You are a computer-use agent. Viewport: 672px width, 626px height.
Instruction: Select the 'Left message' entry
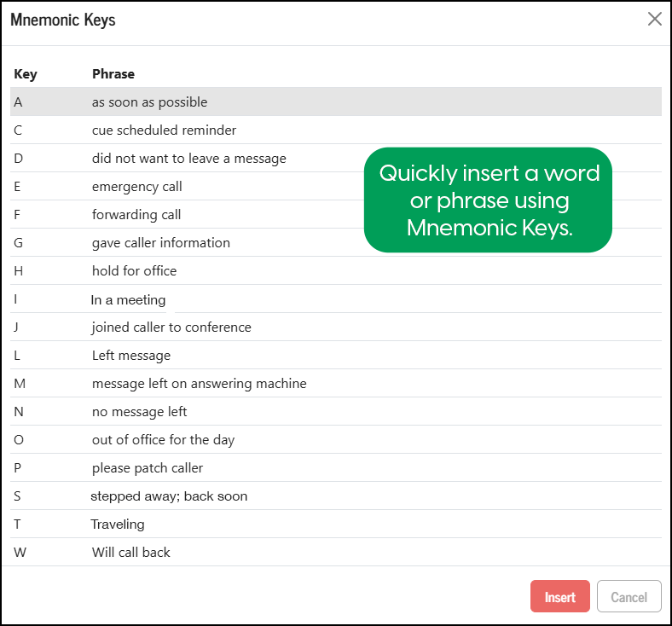point(131,356)
